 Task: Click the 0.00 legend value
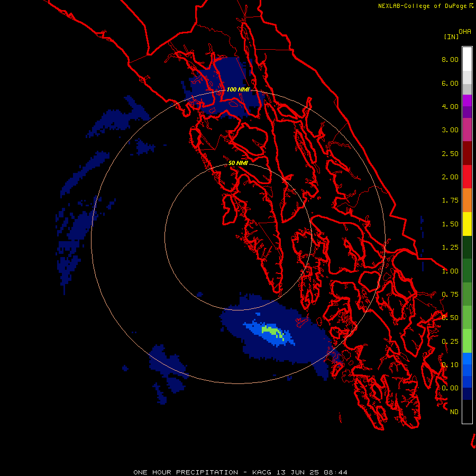(x=450, y=388)
